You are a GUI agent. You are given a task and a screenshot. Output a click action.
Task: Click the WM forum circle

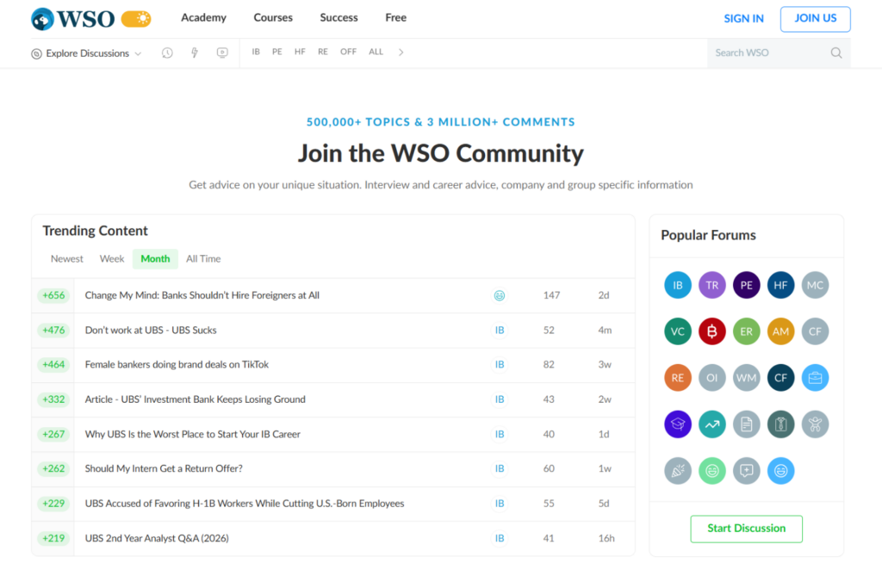pos(747,378)
